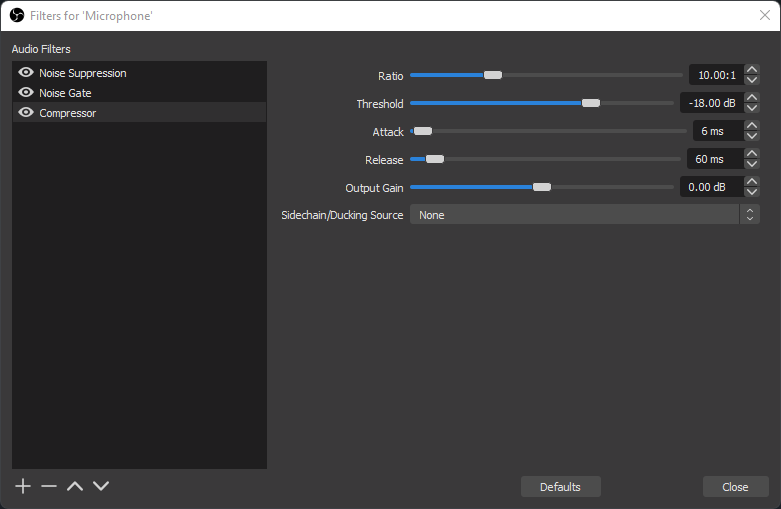Viewport: 781px width, 509px height.
Task: Click the window title "Filters for 'Microphone'"
Action: 91,16
